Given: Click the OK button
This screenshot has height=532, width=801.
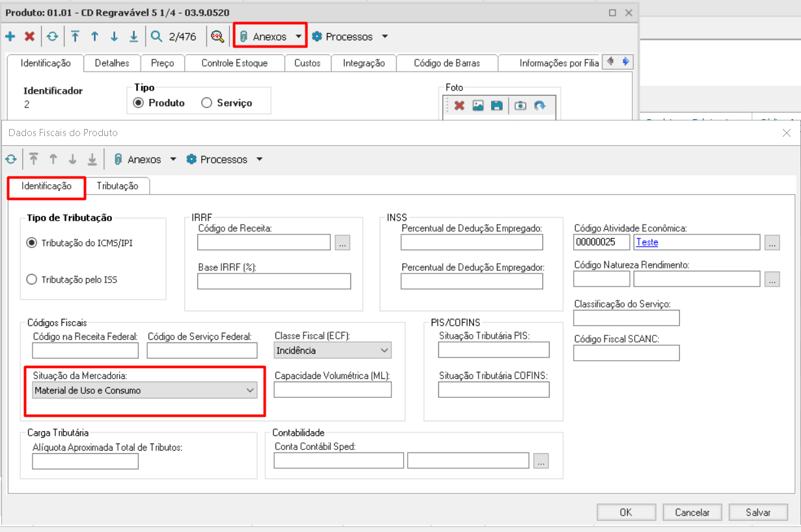Looking at the screenshot, I should point(626,512).
